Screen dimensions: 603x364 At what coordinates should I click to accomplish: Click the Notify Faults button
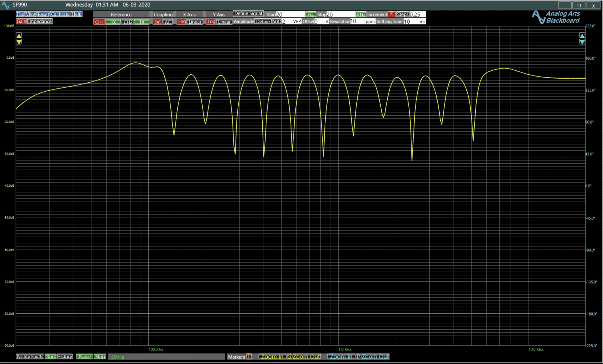pos(30,357)
